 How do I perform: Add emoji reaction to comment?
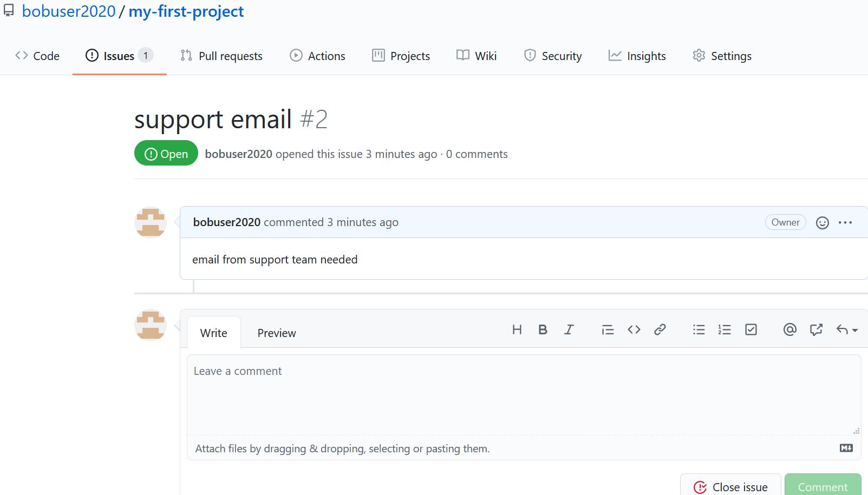coord(822,222)
